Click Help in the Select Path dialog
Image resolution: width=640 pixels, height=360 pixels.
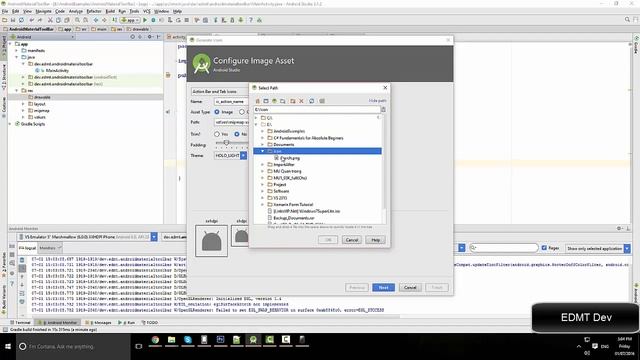(x=376, y=240)
